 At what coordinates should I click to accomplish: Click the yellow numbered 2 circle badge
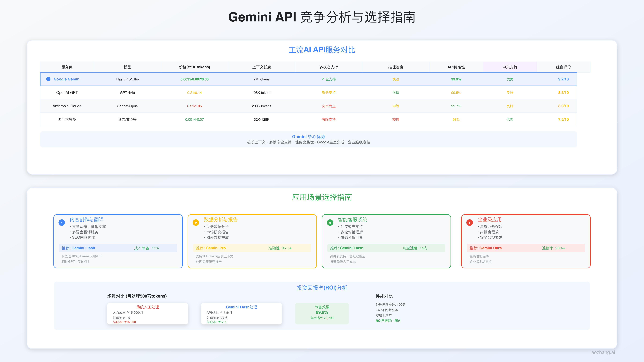(x=196, y=223)
